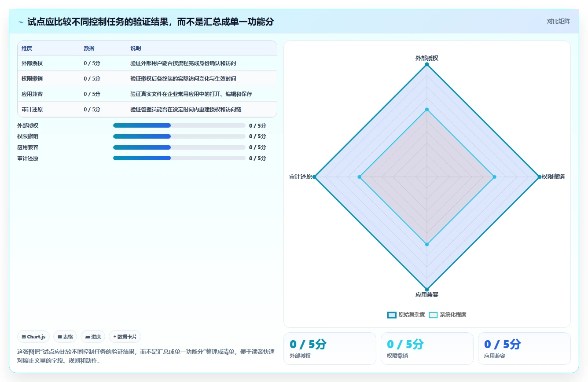
Task: Click the 审计还原 progress bar
Action: pyautogui.click(x=179, y=158)
